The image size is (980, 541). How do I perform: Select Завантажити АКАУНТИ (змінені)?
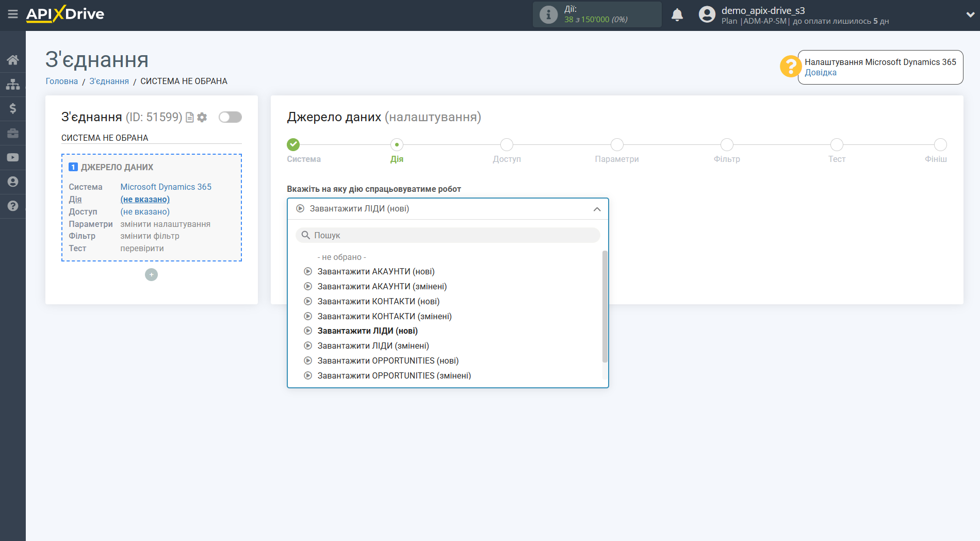[x=382, y=286]
